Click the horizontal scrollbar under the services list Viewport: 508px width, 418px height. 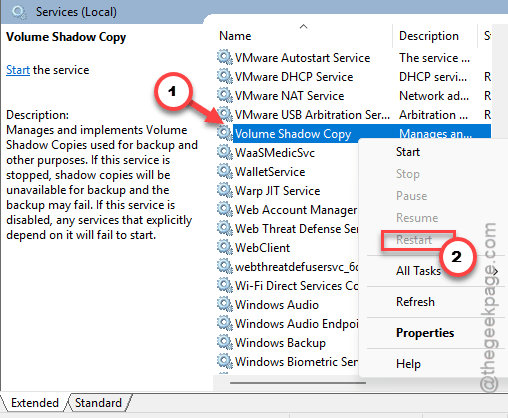pyautogui.click(x=298, y=383)
